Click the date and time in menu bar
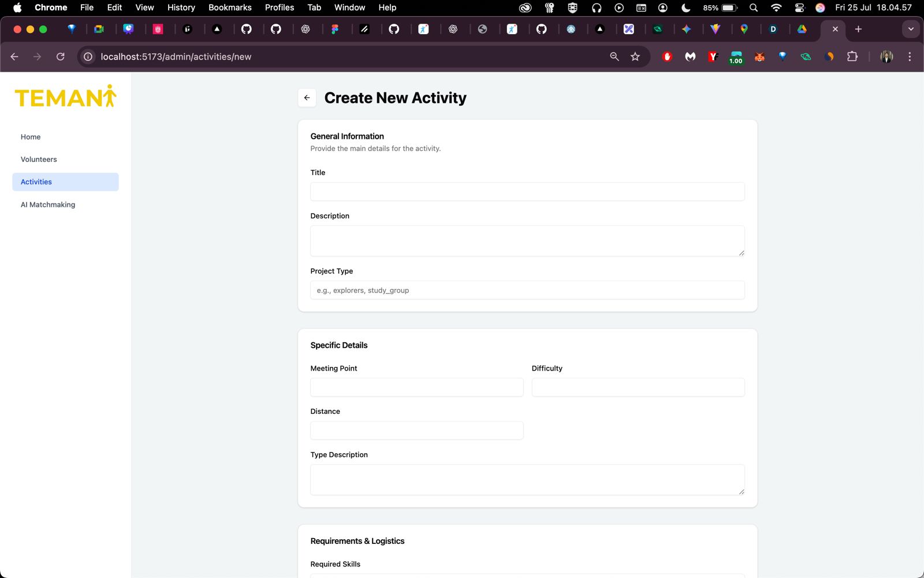 tap(873, 8)
